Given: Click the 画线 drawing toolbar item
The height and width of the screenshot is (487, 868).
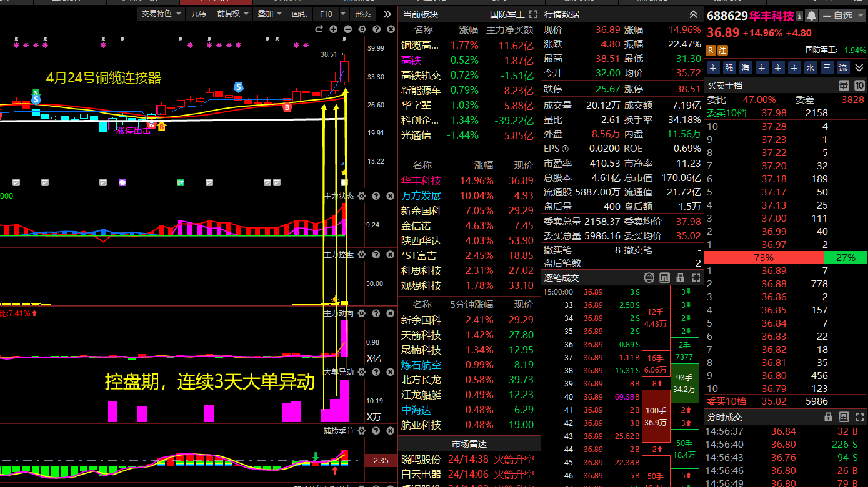Looking at the screenshot, I should pyautogui.click(x=299, y=14).
